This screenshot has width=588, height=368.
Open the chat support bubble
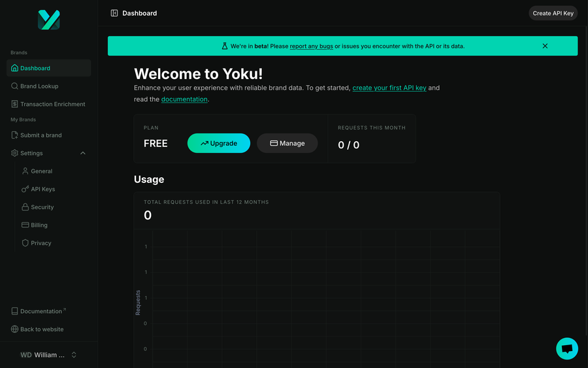(x=567, y=348)
